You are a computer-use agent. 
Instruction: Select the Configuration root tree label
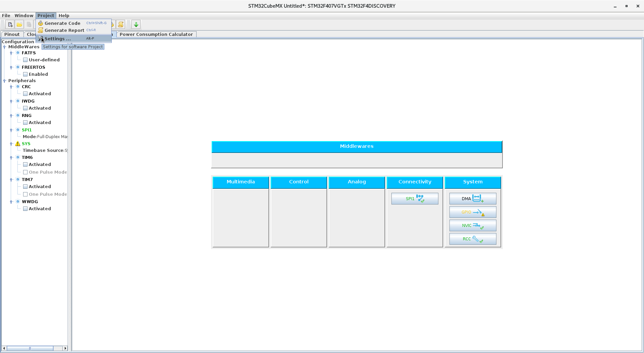pos(18,42)
